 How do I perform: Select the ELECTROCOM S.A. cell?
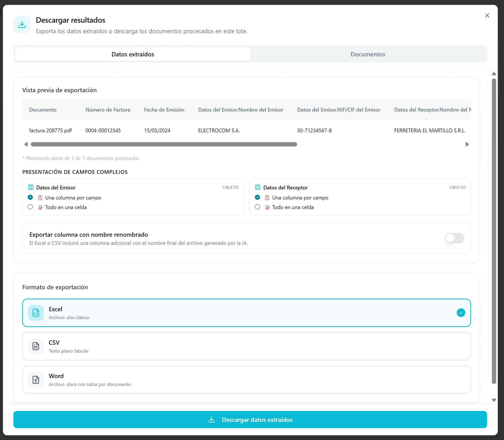[219, 130]
